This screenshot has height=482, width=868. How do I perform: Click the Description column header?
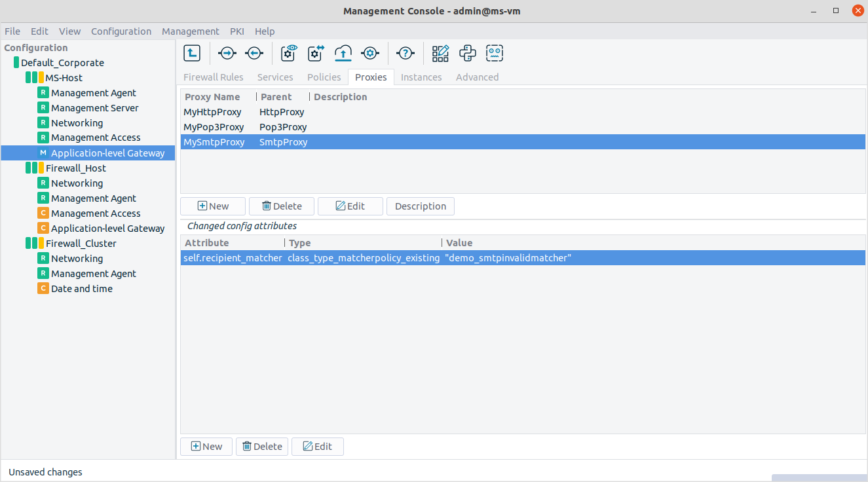click(341, 97)
